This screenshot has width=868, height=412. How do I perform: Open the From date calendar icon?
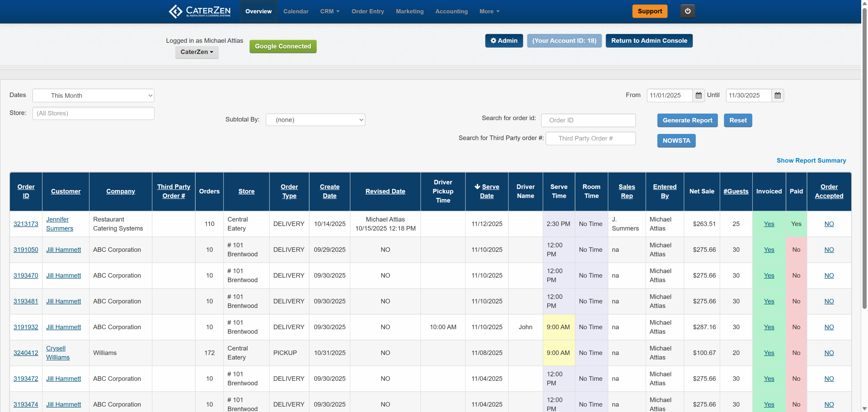[698, 95]
